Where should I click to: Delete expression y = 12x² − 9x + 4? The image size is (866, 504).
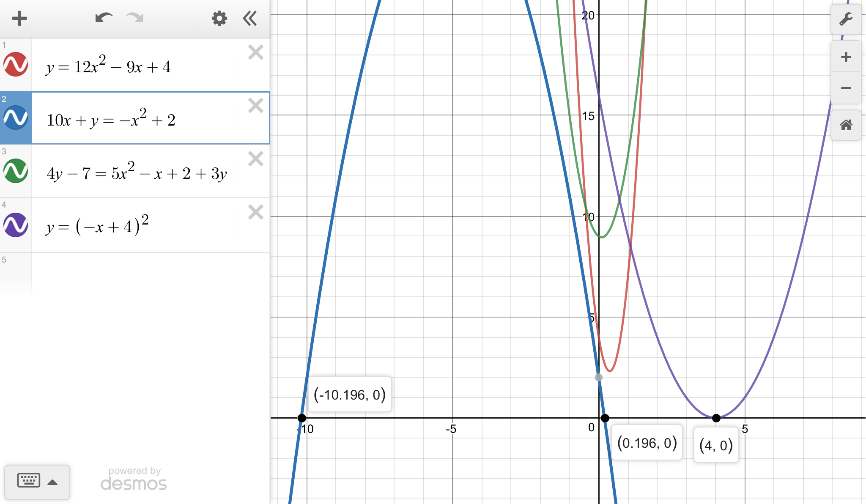[x=255, y=52]
